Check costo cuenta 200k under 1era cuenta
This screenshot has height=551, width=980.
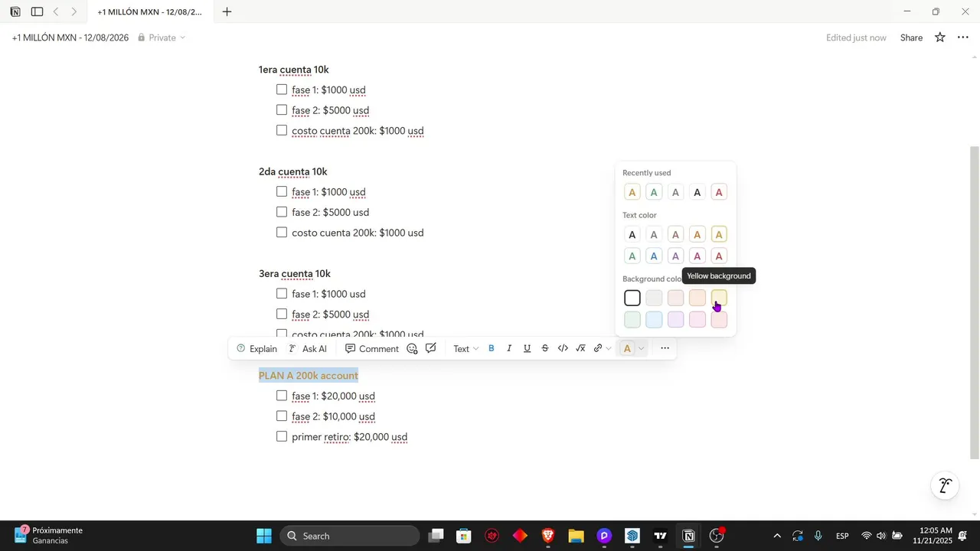282,130
